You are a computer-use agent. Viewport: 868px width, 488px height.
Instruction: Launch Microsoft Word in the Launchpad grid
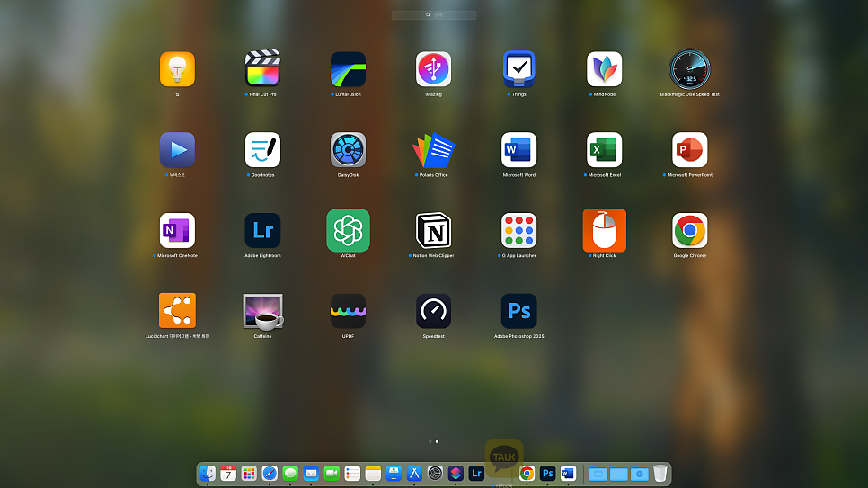click(x=518, y=149)
